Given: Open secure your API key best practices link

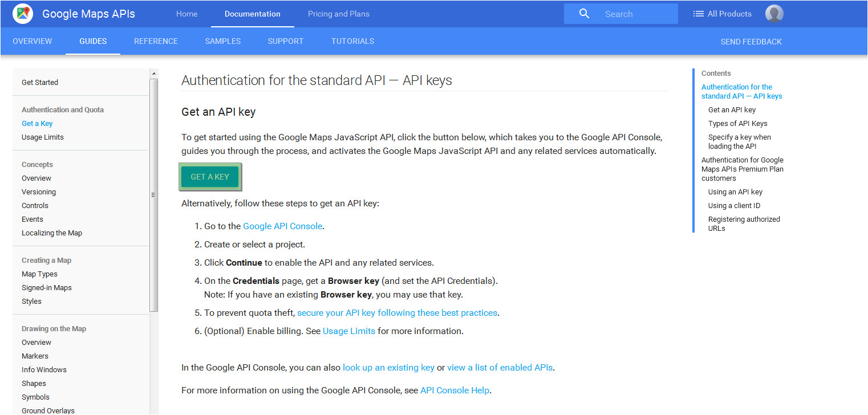Looking at the screenshot, I should [398, 313].
